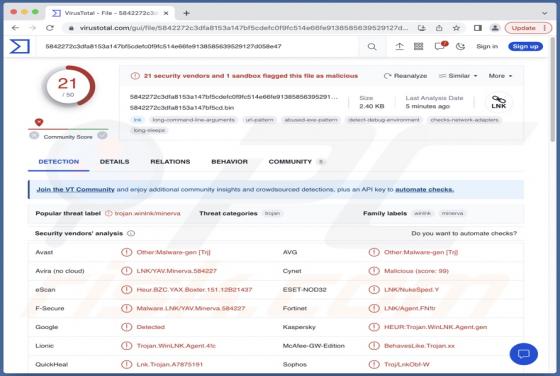Viewport: 560px width, 376px height.
Task: Click the detection score 21 gauge
Action: [x=68, y=86]
